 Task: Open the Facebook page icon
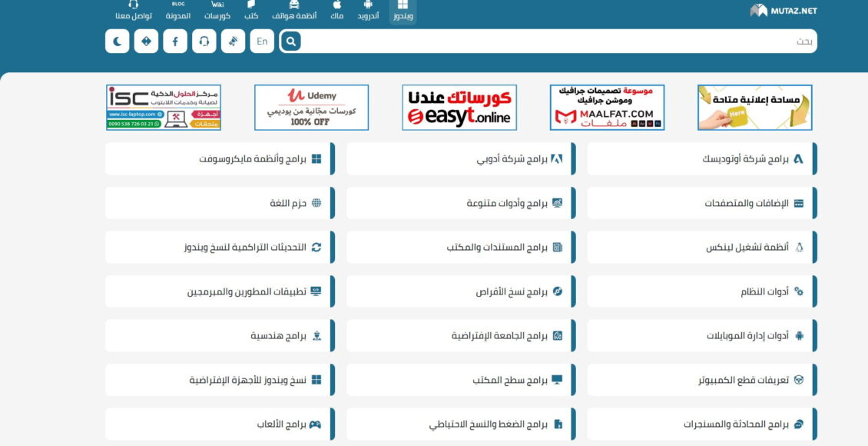pos(175,42)
